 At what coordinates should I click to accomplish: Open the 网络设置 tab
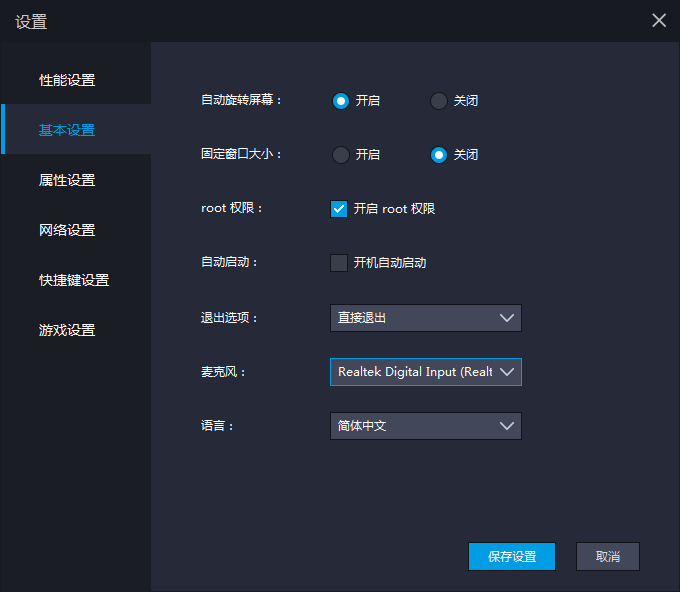pyautogui.click(x=67, y=230)
